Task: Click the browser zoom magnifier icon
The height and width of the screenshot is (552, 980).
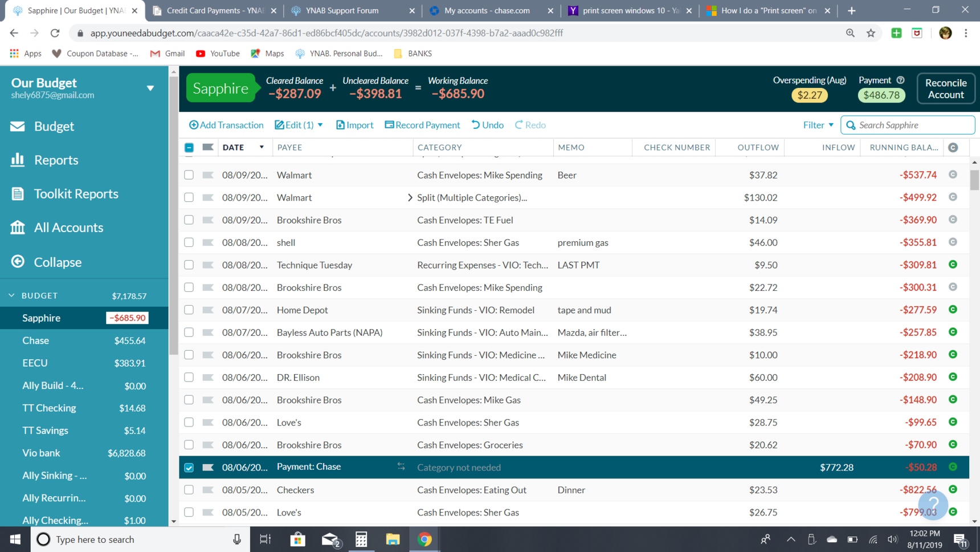Action: click(x=850, y=33)
